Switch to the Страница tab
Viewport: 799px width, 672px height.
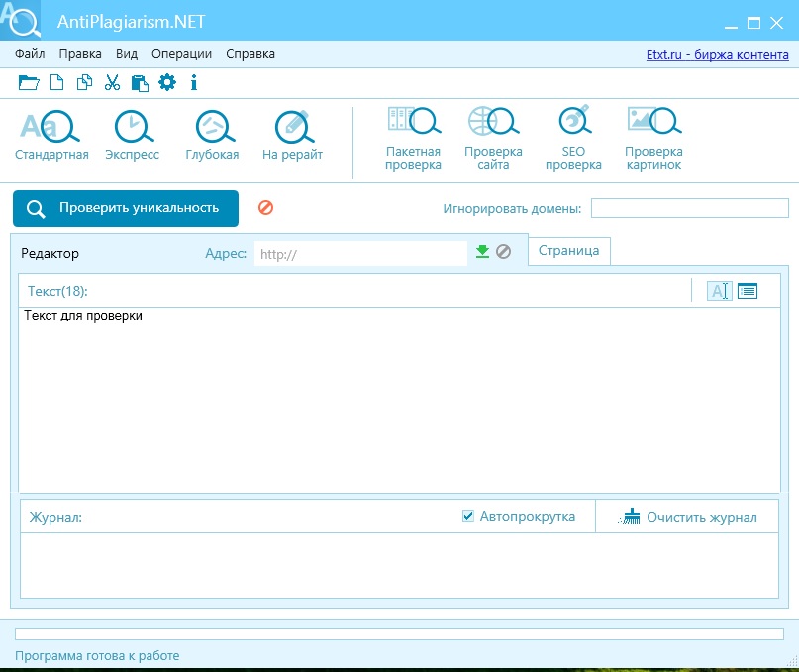click(568, 251)
